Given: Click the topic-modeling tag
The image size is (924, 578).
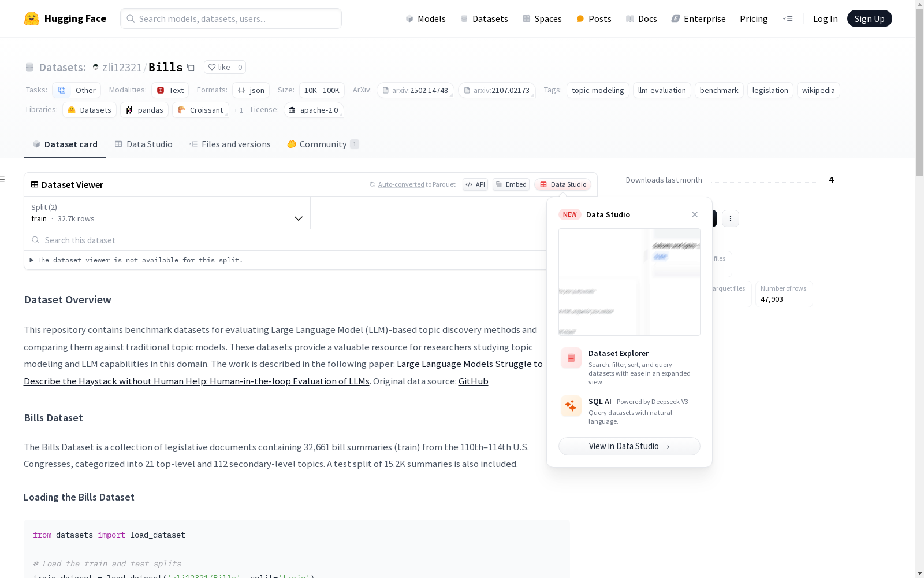Looking at the screenshot, I should point(598,90).
